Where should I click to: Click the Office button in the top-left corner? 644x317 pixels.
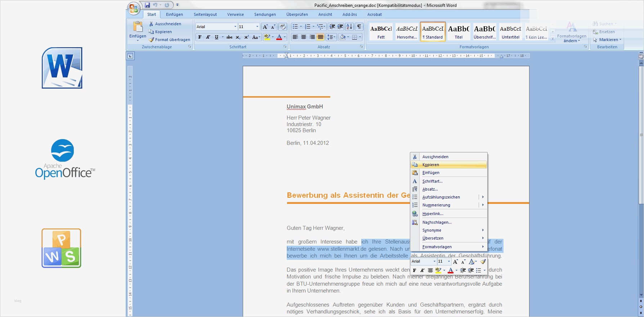[x=133, y=8]
